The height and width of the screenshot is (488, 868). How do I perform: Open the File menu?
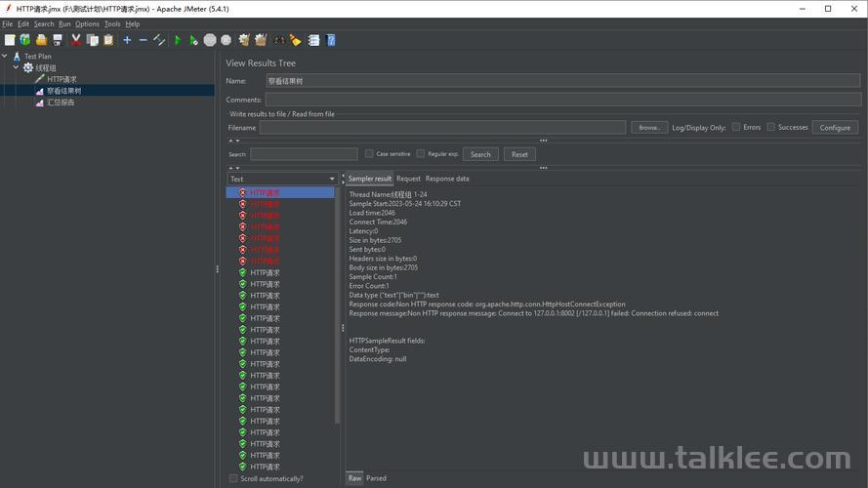click(x=7, y=23)
